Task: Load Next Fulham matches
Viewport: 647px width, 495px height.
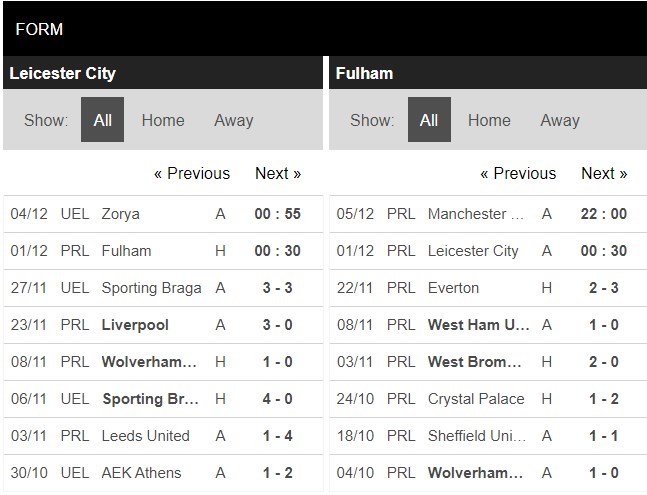Action: pos(604,173)
